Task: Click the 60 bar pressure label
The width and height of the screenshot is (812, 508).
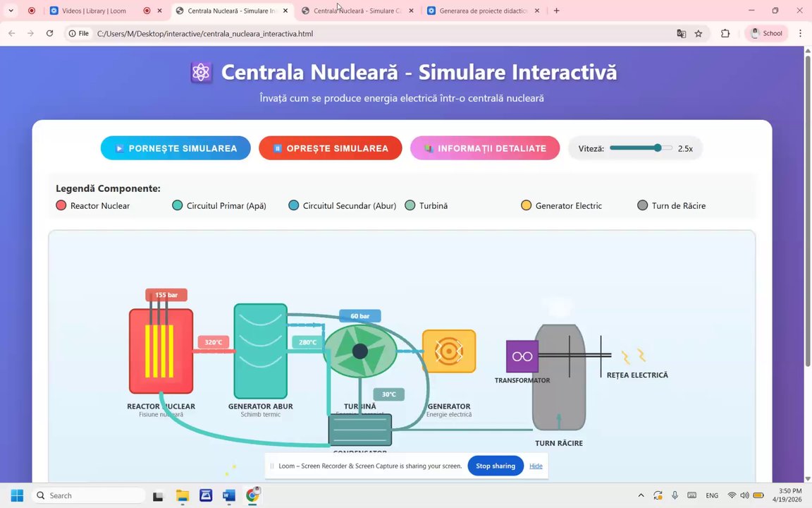Action: click(360, 315)
